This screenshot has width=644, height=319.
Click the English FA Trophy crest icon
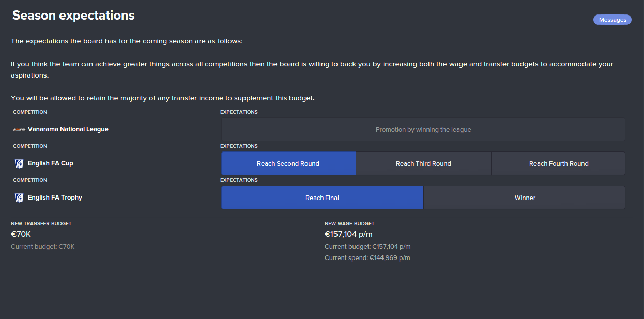(x=19, y=198)
